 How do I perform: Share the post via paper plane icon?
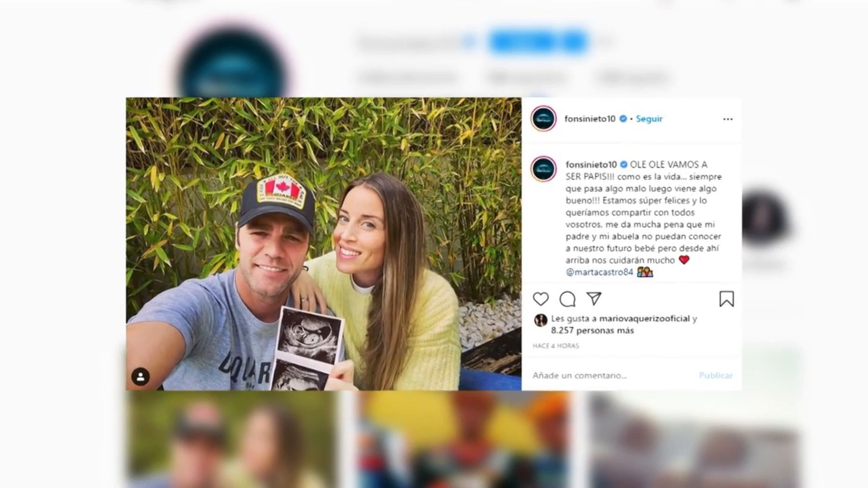[x=594, y=299]
